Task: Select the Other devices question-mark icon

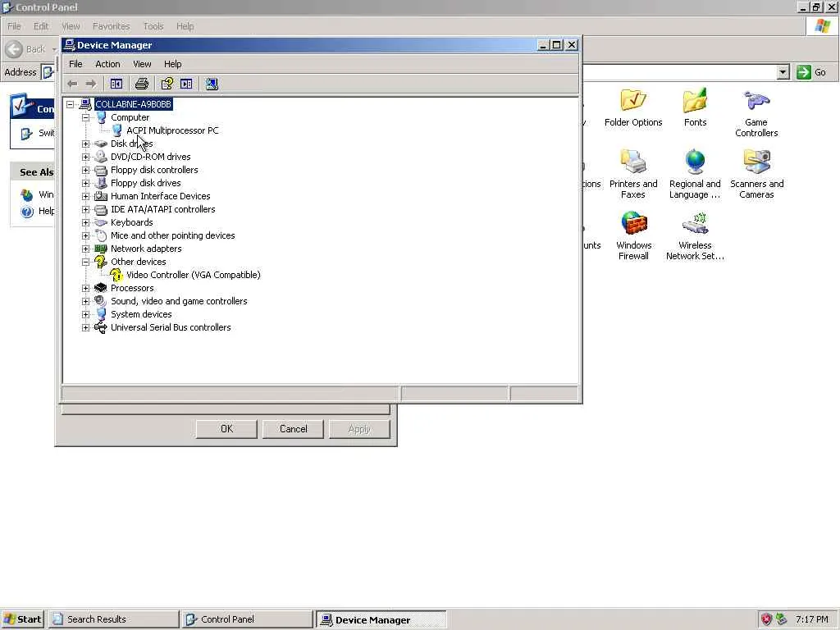Action: click(100, 262)
